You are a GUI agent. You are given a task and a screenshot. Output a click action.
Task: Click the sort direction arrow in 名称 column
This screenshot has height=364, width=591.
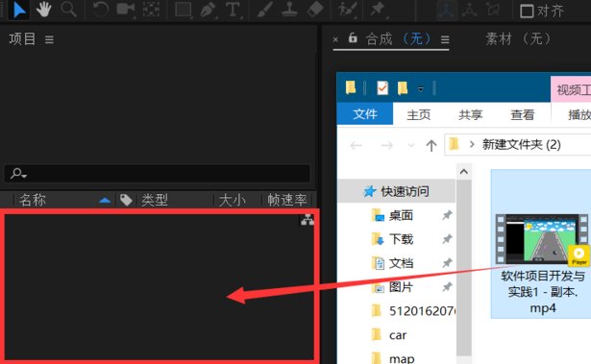click(x=105, y=200)
